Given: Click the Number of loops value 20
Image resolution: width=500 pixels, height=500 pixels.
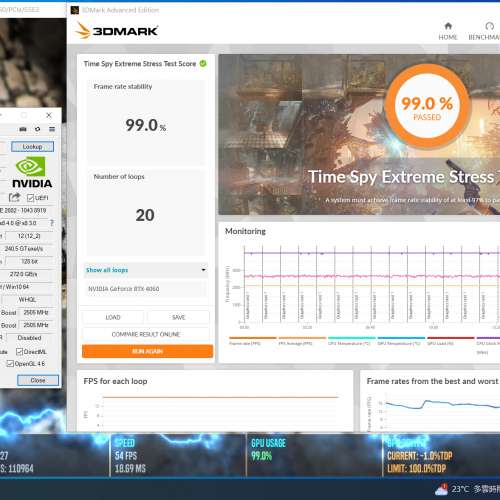Looking at the screenshot, I should [145, 215].
